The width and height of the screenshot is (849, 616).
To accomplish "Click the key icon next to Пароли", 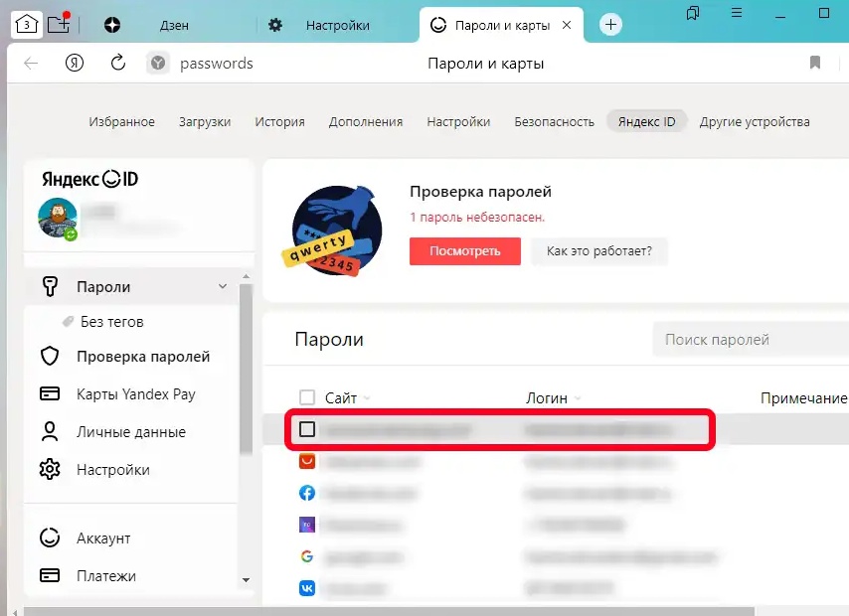I will tap(50, 286).
